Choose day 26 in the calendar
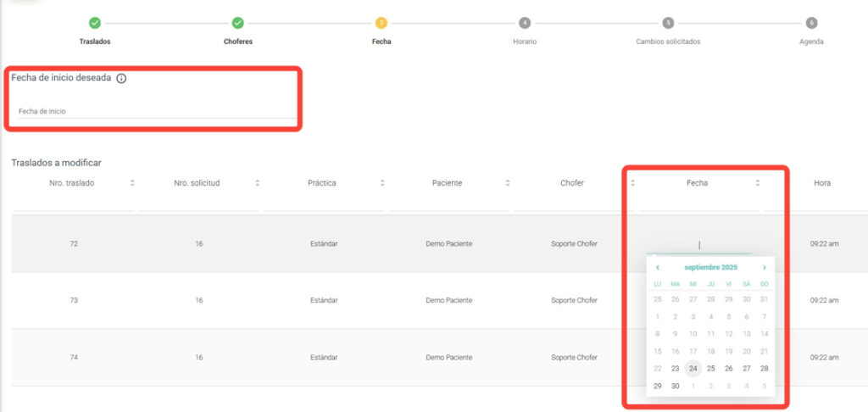Viewport: 868px width, 412px height. point(728,369)
